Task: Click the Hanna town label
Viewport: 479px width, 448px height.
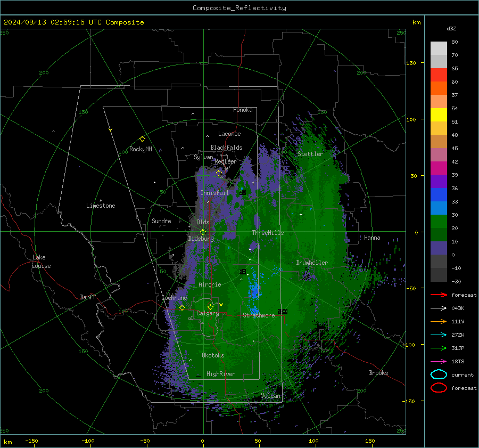Action: (372, 238)
